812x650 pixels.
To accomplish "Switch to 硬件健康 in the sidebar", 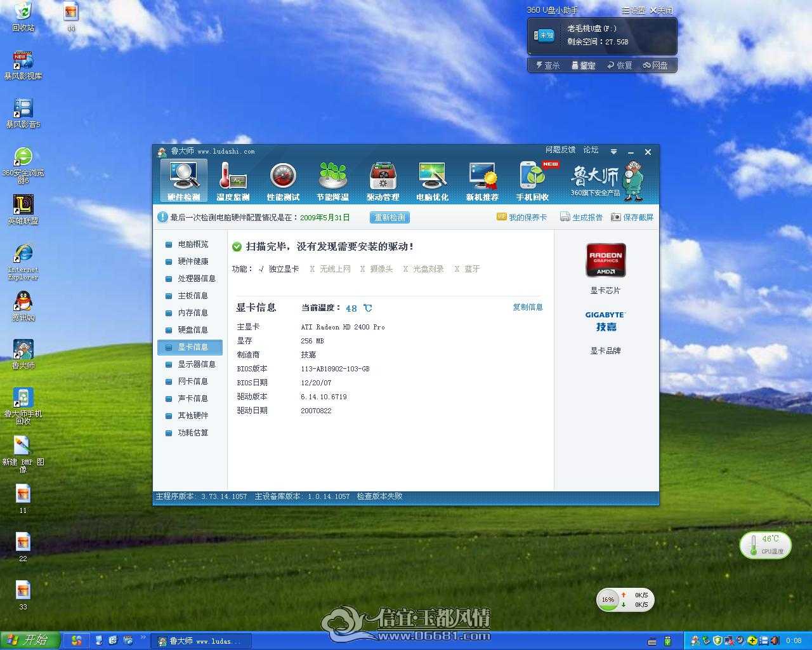I will click(x=193, y=262).
